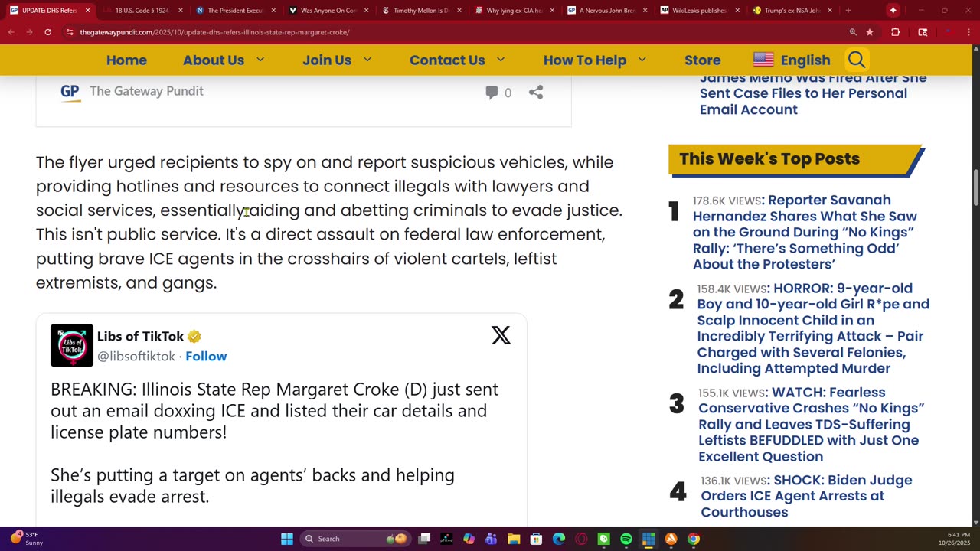Open the site information icon beside the URL
The image size is (980, 551).
(70, 32)
